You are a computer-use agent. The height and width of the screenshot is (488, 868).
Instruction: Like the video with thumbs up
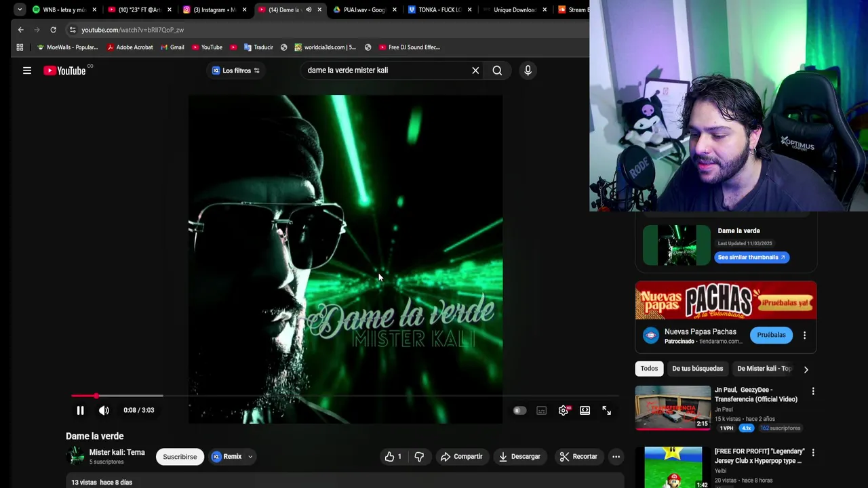click(x=393, y=457)
